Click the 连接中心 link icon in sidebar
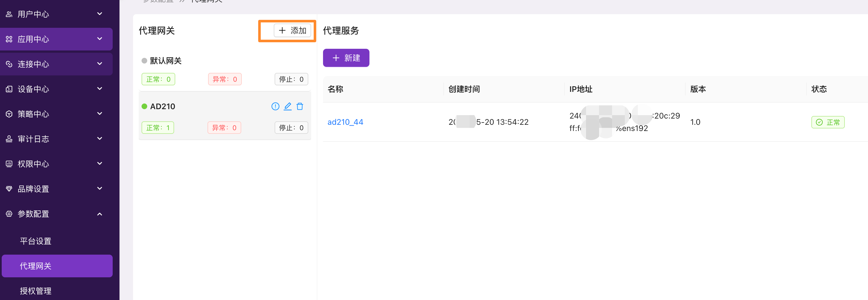 click(9, 64)
